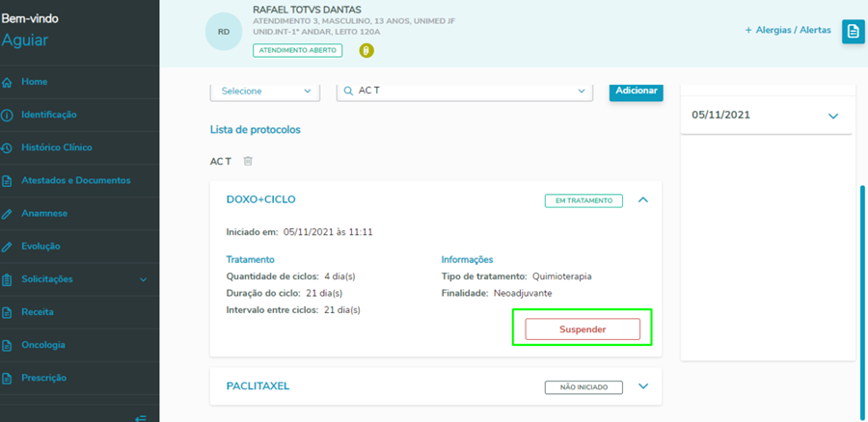Collapse the sidebar with the arrow icon
This screenshot has width=868, height=422.
click(141, 418)
